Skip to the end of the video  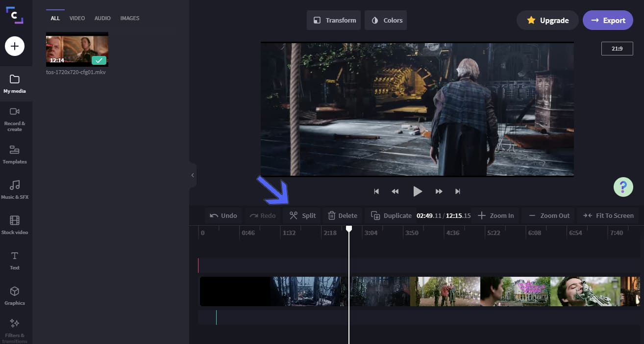[458, 191]
